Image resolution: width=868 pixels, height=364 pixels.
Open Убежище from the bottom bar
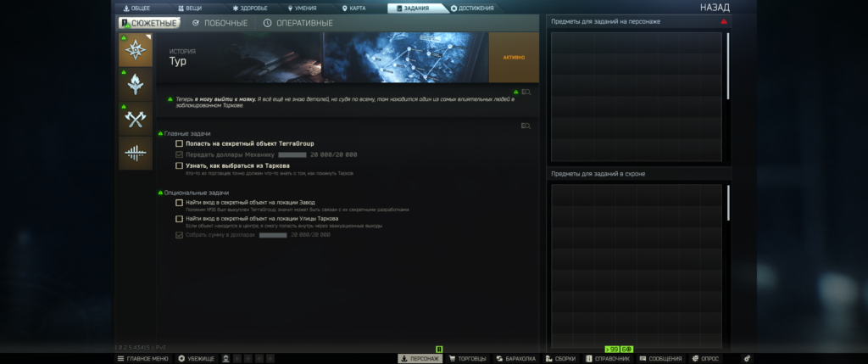tap(197, 359)
